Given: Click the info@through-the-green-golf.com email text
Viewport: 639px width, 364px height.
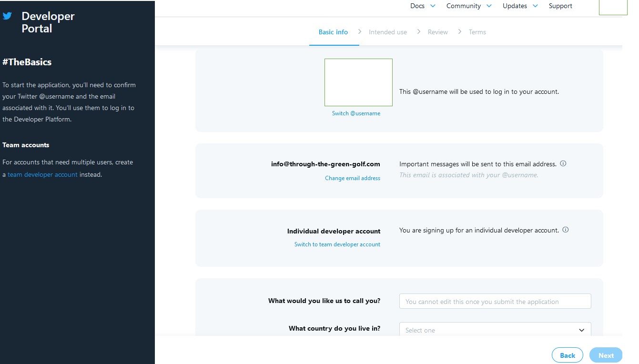Looking at the screenshot, I should tap(325, 164).
